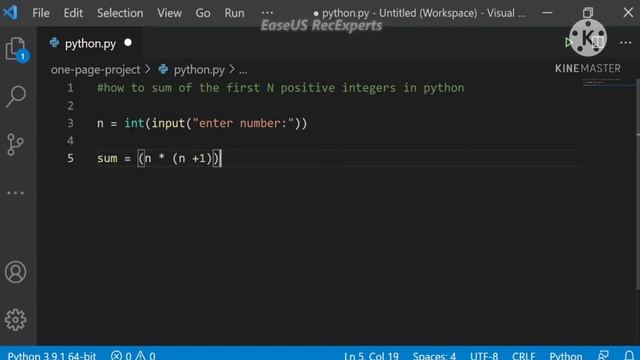Click the code minimap
The image size is (640, 360).
(608, 82)
